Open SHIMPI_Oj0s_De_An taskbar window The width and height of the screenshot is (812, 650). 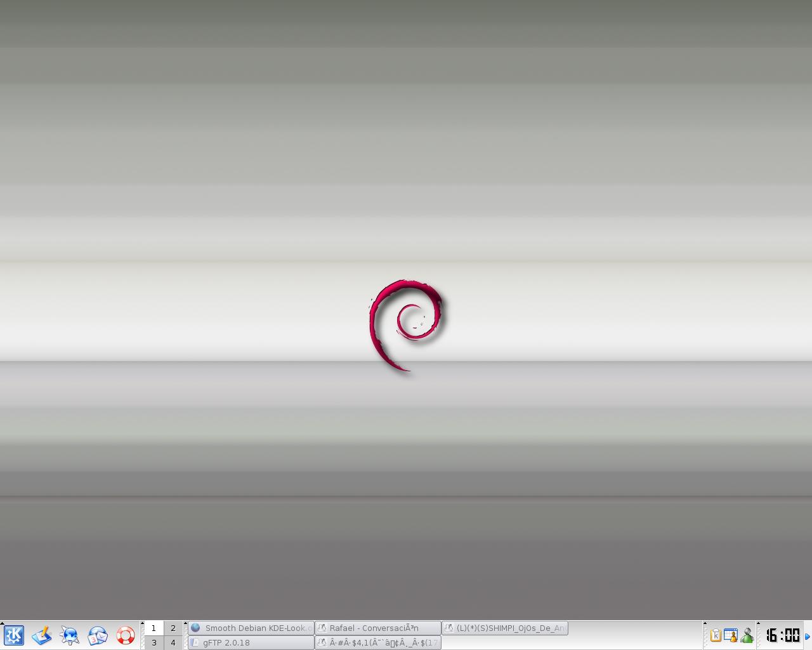click(505, 628)
